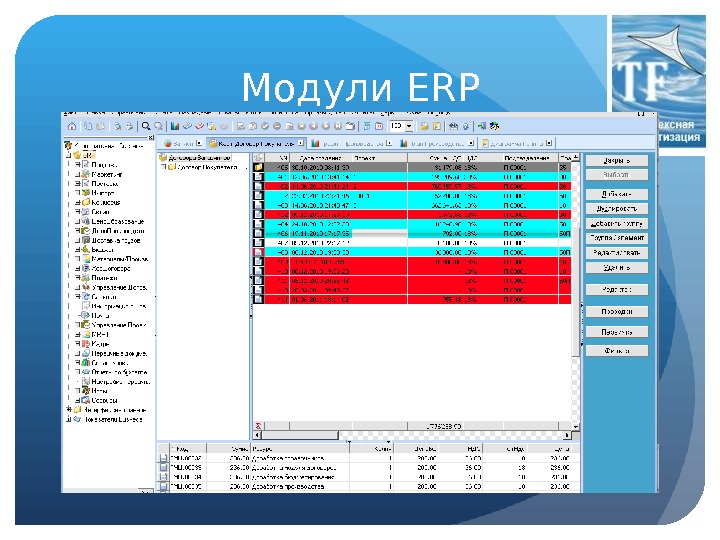Click the colored bar chart toolbar icon
This screenshot has width=720, height=540.
point(175,126)
